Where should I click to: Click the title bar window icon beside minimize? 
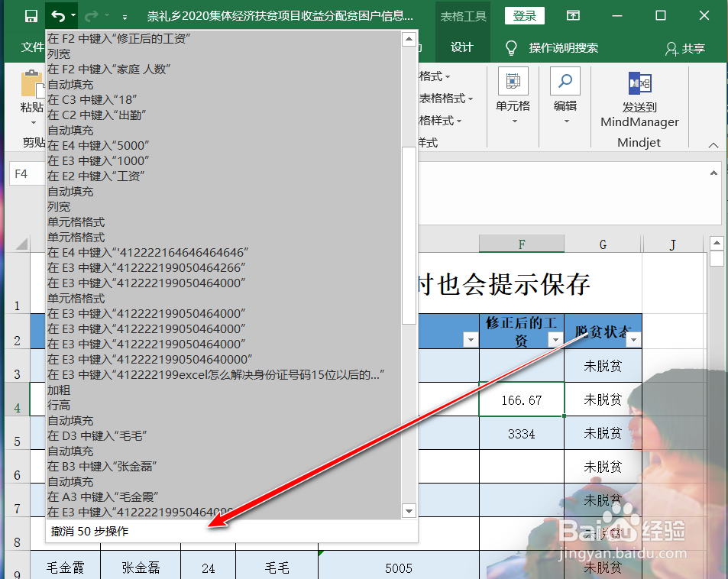click(572, 15)
